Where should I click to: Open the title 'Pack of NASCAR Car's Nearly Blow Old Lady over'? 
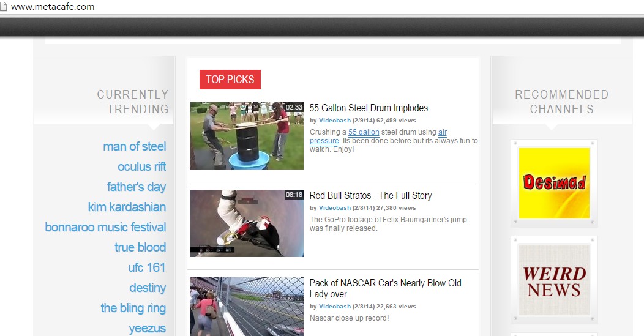click(385, 289)
